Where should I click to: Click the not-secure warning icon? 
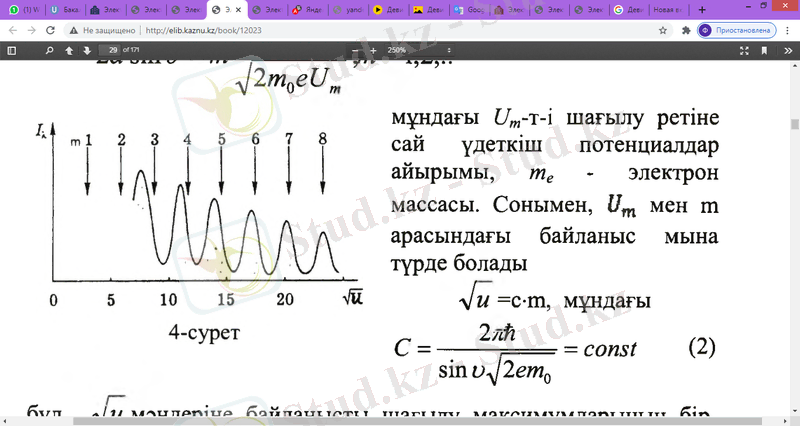click(73, 31)
